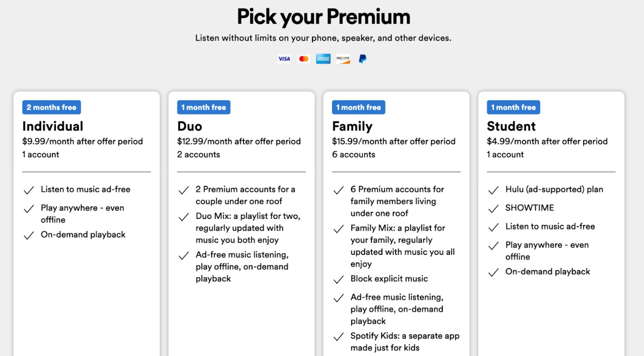Click checkmark beside Hulu (ad-supported) plan
644x356 pixels.
pos(493,190)
